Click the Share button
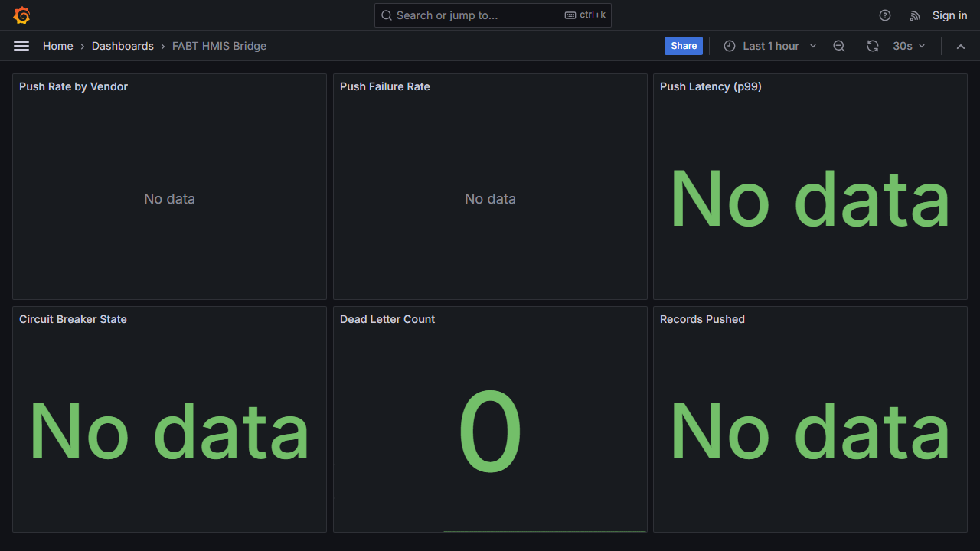 [x=683, y=46]
